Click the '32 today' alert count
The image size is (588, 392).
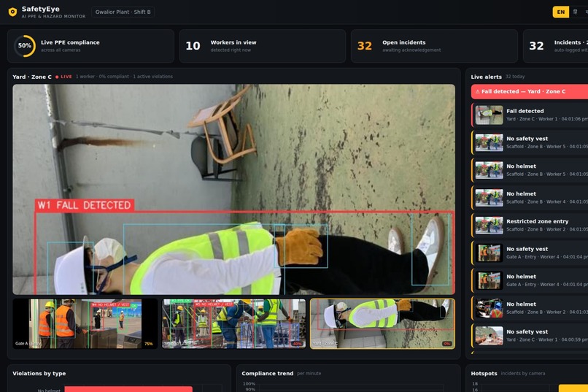[x=515, y=77]
